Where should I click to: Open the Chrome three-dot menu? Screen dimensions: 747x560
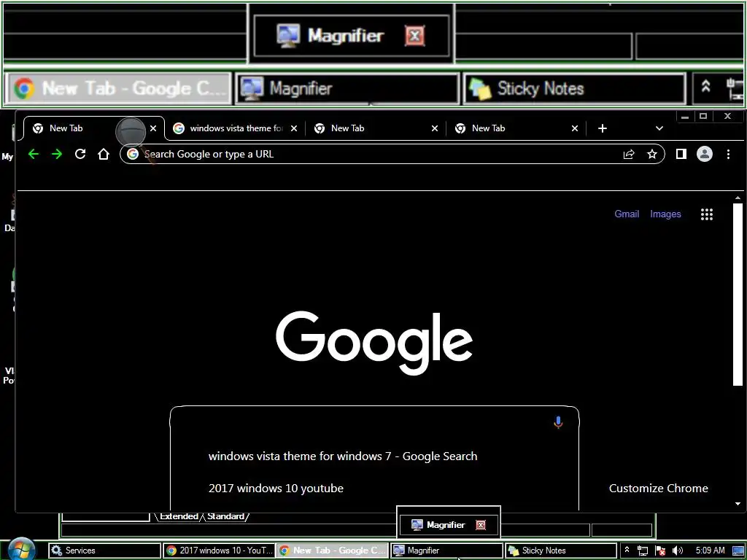(729, 154)
